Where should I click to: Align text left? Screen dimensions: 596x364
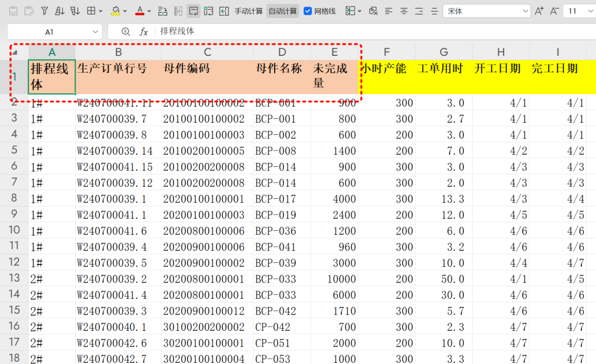tap(388, 11)
